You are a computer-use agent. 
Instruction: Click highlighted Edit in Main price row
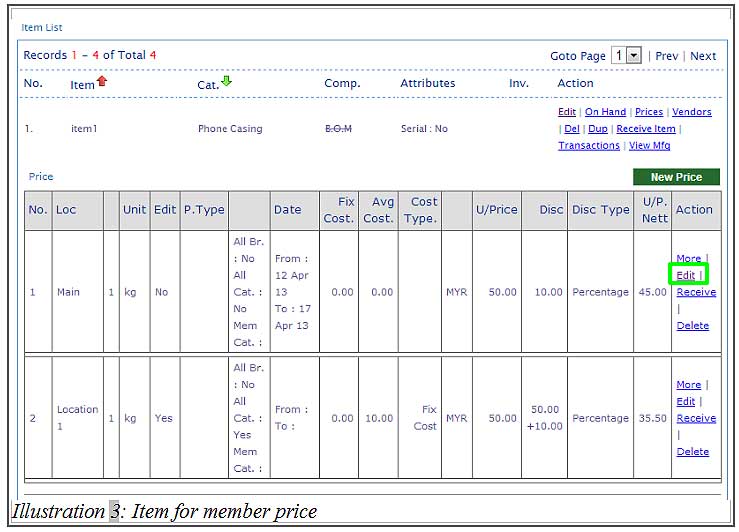coord(685,275)
